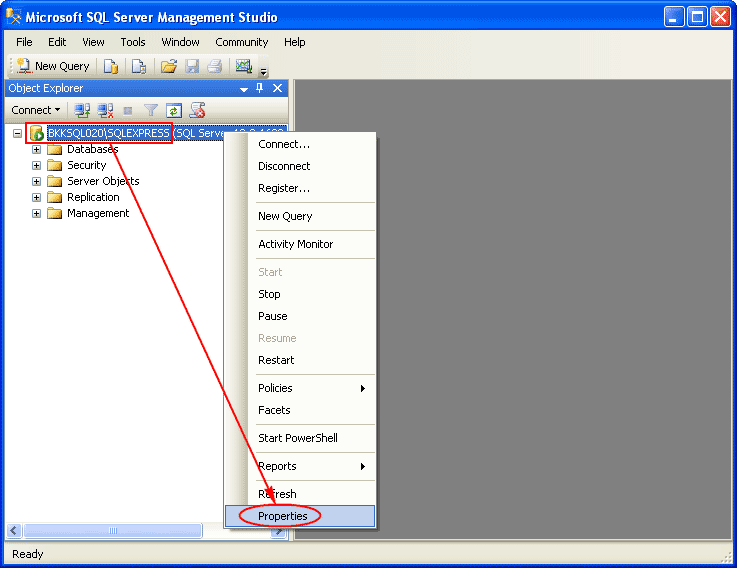The height and width of the screenshot is (568, 737).
Task: Expand the Databases folder node
Action: [36, 150]
